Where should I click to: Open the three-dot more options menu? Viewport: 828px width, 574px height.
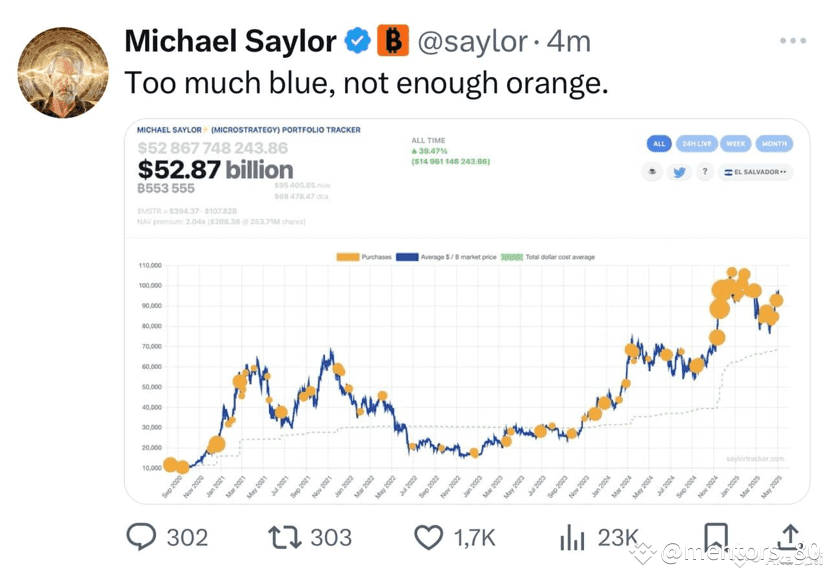tap(793, 41)
